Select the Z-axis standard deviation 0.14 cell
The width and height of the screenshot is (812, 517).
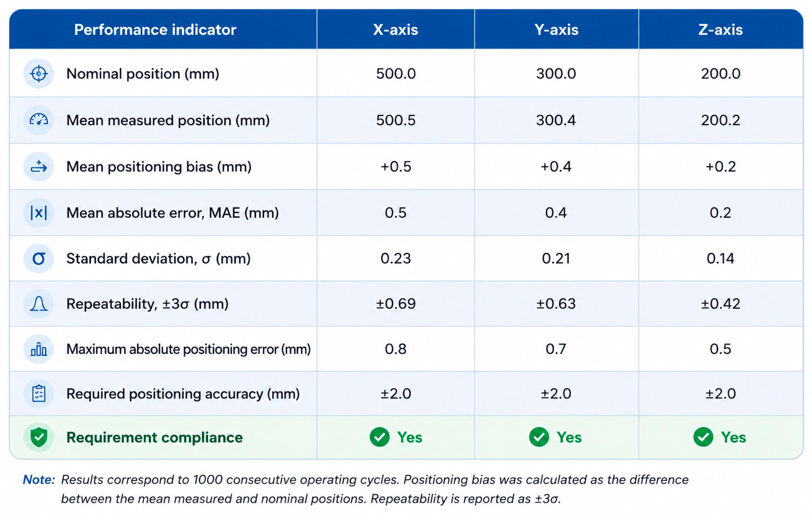pos(721,258)
